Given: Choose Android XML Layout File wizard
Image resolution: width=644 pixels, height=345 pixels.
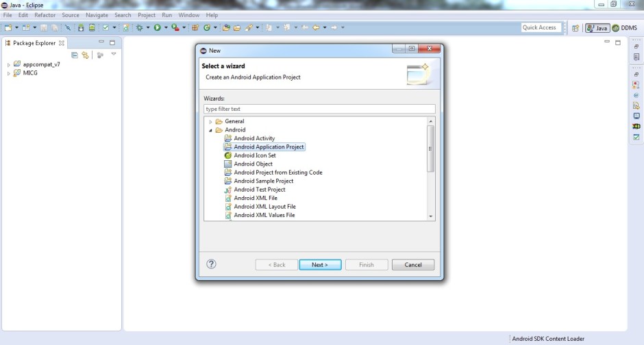Looking at the screenshot, I should point(264,207).
